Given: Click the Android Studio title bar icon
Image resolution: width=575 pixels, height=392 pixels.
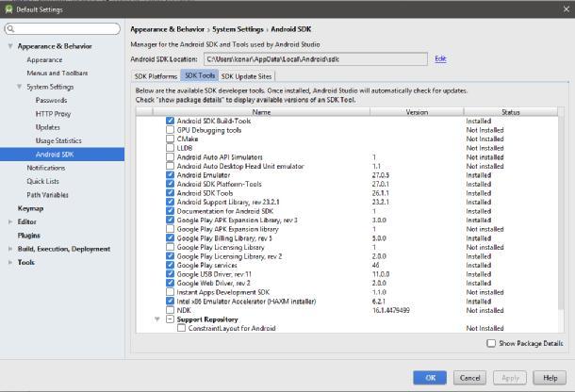Looking at the screenshot, I should 8,9.
